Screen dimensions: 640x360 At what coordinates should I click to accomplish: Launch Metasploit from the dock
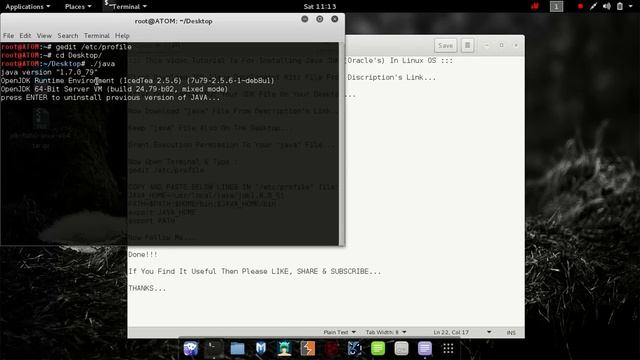click(x=261, y=348)
